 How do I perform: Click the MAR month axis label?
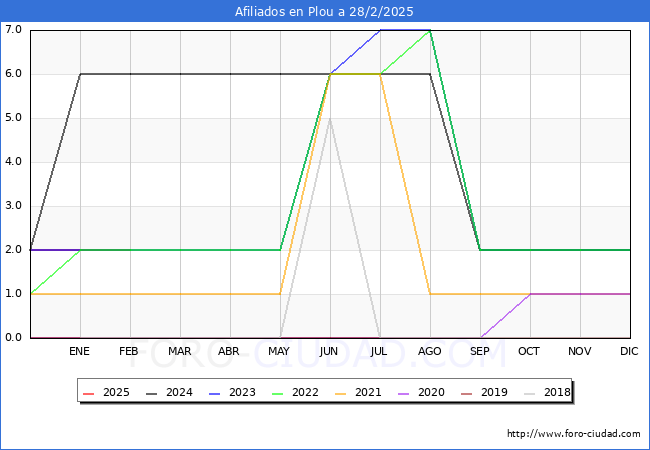point(179,351)
